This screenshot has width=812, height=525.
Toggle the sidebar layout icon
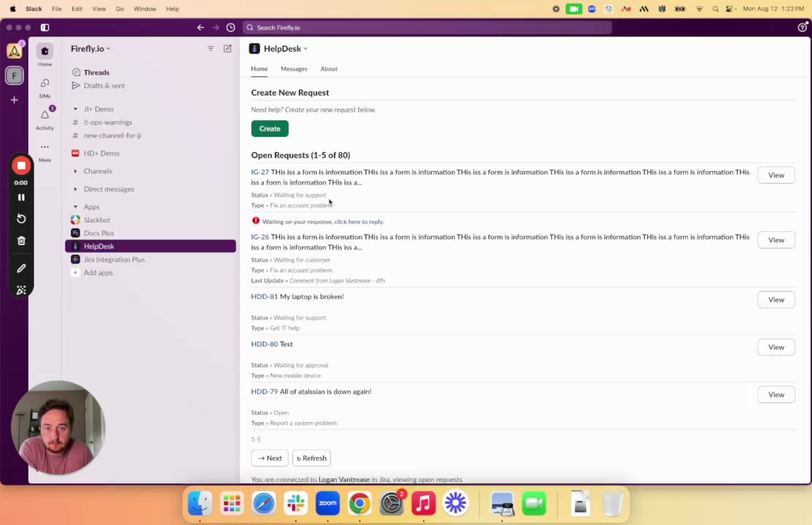click(45, 28)
